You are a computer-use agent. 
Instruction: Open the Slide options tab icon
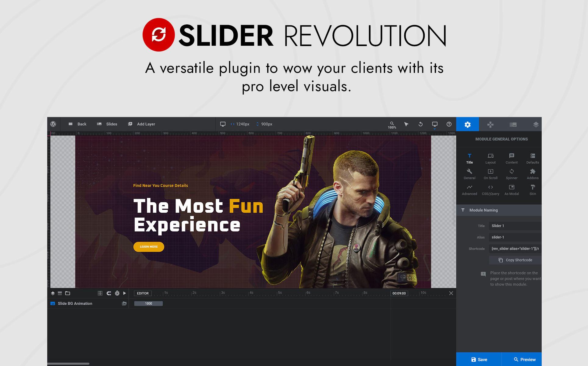pyautogui.click(x=513, y=124)
